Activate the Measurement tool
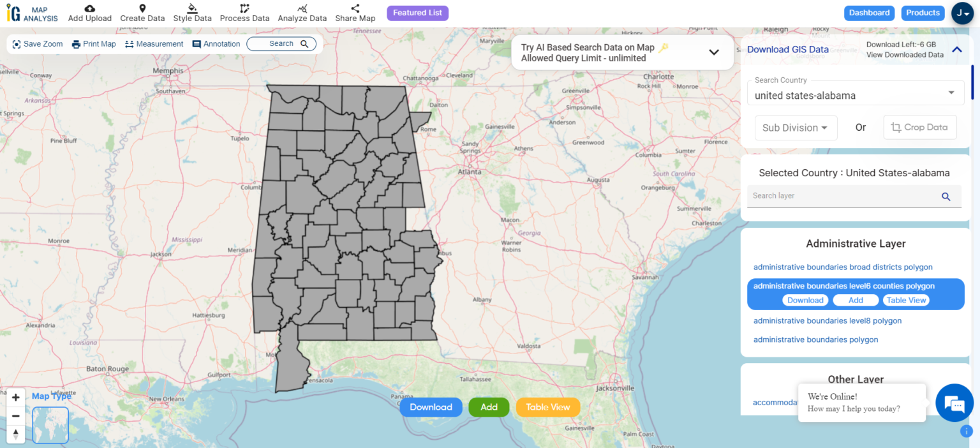980x448 pixels. point(154,43)
